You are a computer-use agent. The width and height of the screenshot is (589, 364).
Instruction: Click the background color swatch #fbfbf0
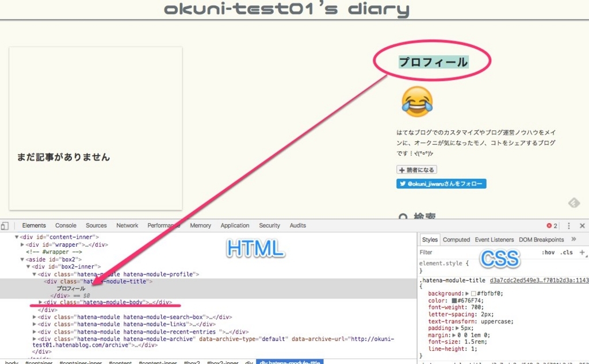(x=473, y=293)
